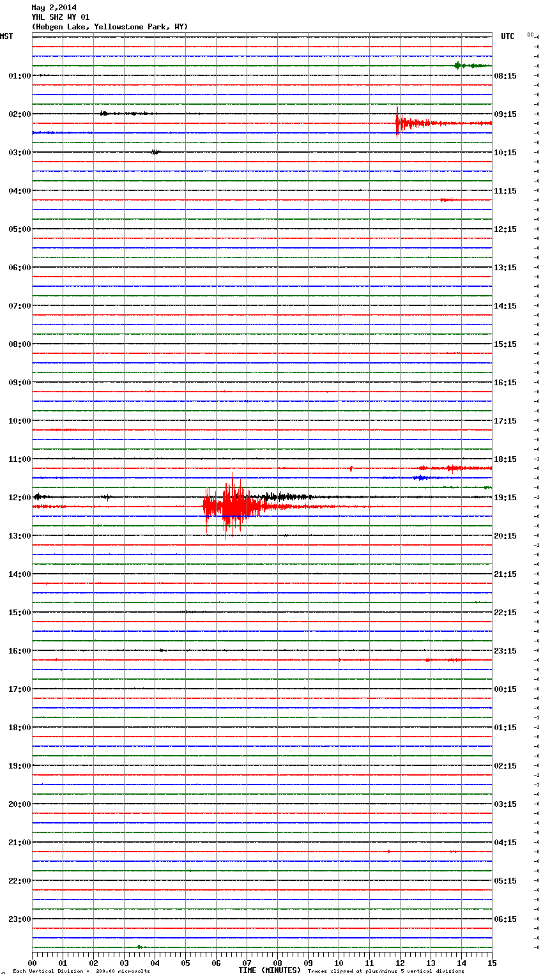This screenshot has height=980, width=543.
Task: Click the large red seismic event after 12:00
Action: (233, 506)
